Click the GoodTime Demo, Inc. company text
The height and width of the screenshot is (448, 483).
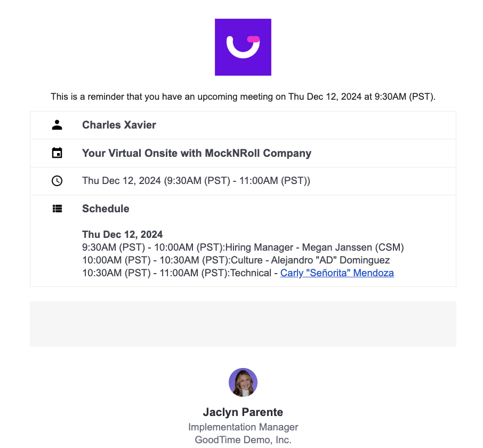pos(243,439)
